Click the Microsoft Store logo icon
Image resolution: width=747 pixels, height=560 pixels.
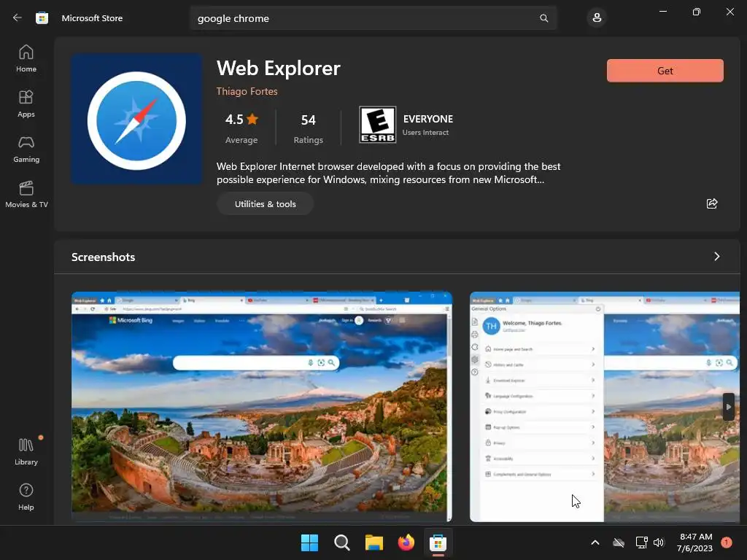click(42, 18)
